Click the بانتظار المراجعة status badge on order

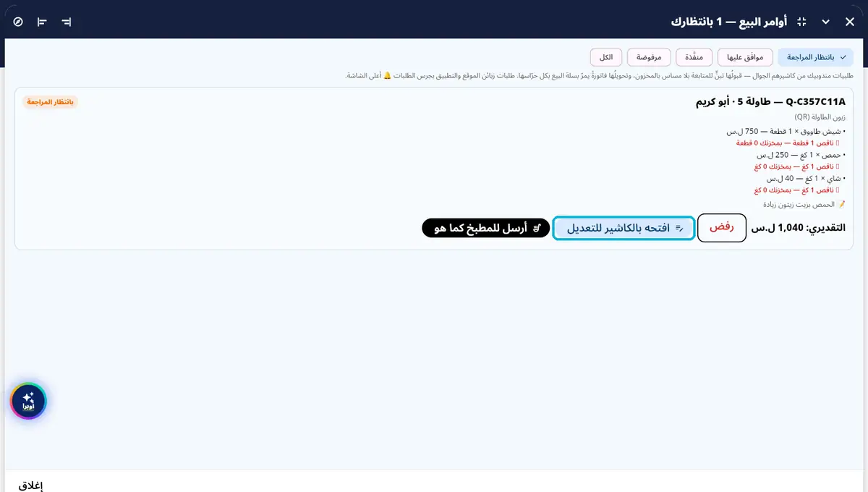coord(50,102)
